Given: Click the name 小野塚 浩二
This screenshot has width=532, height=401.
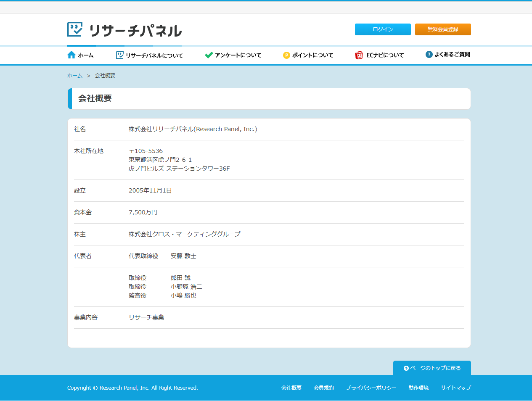Looking at the screenshot, I should pos(186,287).
